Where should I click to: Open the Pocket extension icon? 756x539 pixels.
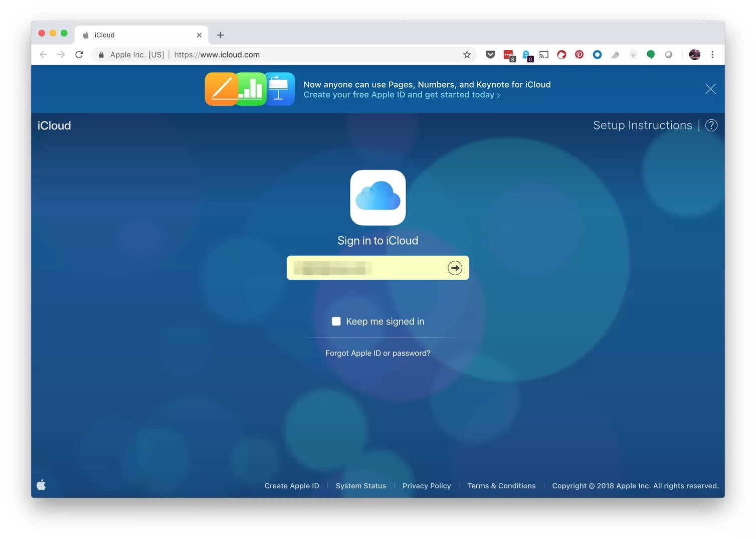point(490,55)
